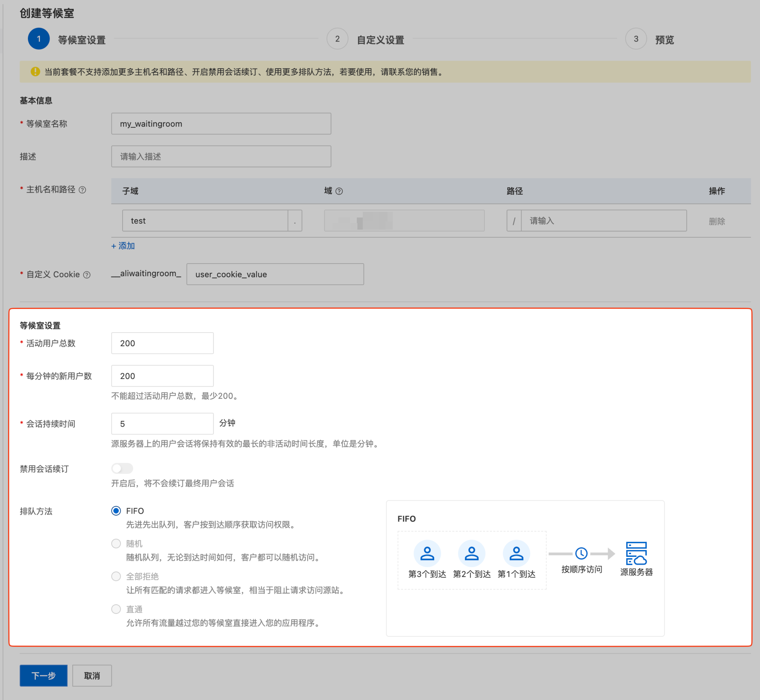Click the help icon beside 主机名和路径
This screenshot has width=760, height=700.
click(x=82, y=190)
